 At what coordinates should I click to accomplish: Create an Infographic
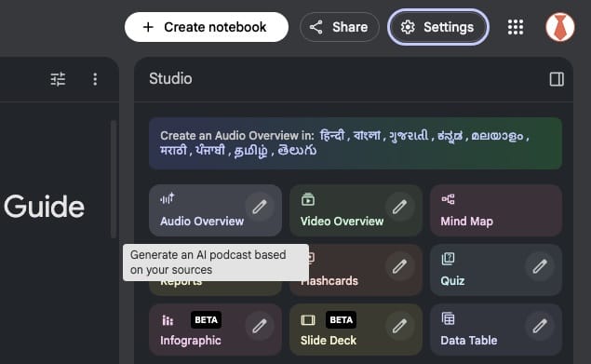(215, 330)
